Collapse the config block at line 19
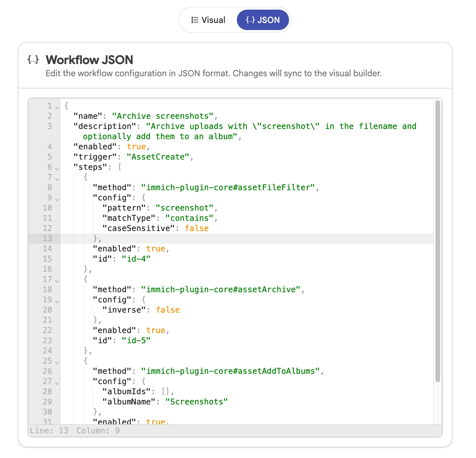 (57, 301)
